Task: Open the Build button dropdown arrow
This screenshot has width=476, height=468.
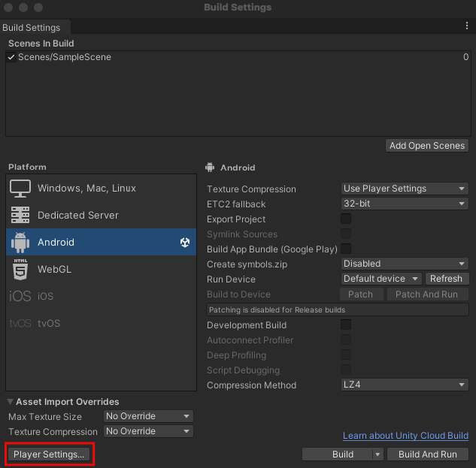Action: [x=377, y=454]
